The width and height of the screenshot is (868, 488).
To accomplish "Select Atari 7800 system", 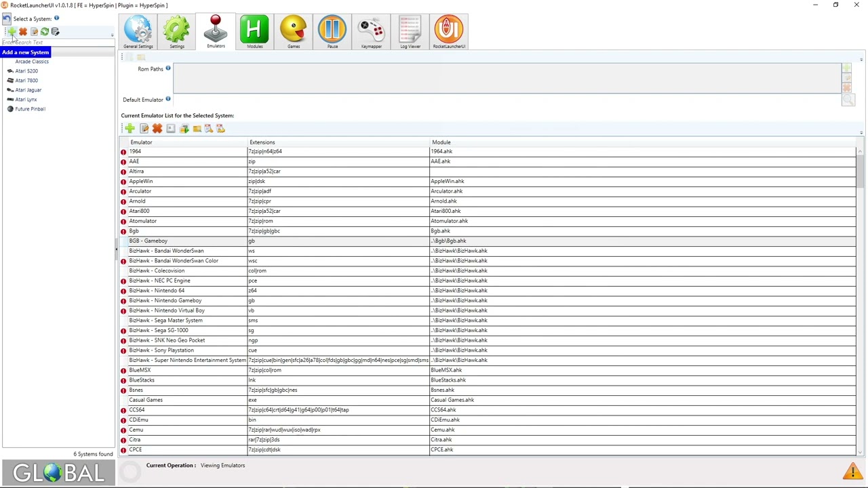I will click(26, 81).
